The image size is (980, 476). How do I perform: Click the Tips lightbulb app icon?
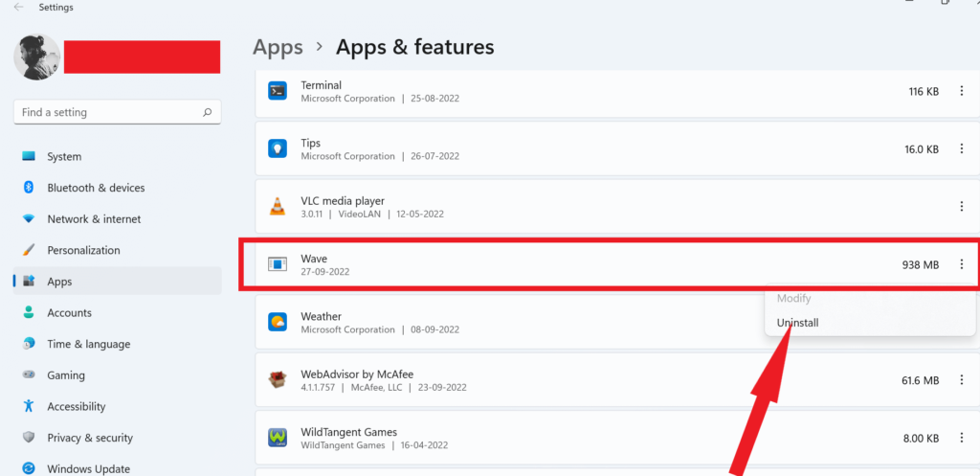click(x=278, y=148)
